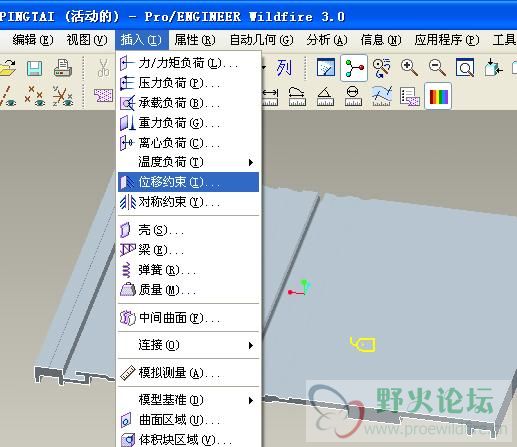Select the Zoom Out magnifier tool
Screen dimensions: 517x447
pyautogui.click(x=437, y=68)
